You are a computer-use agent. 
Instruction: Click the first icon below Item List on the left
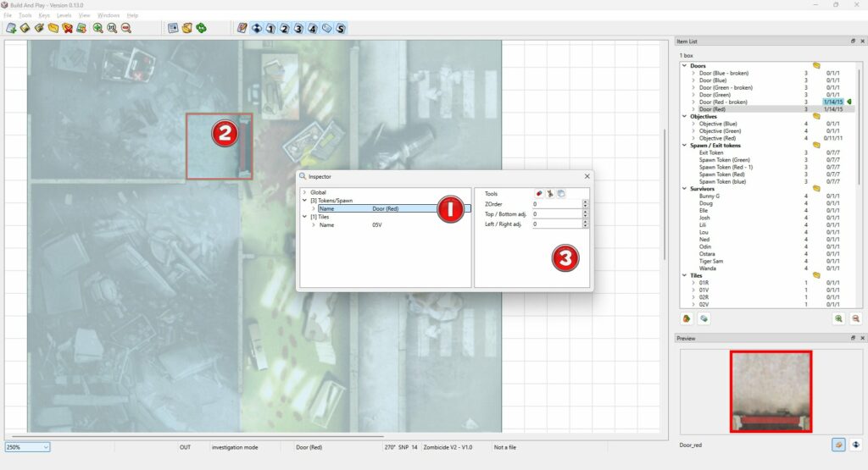(687, 318)
